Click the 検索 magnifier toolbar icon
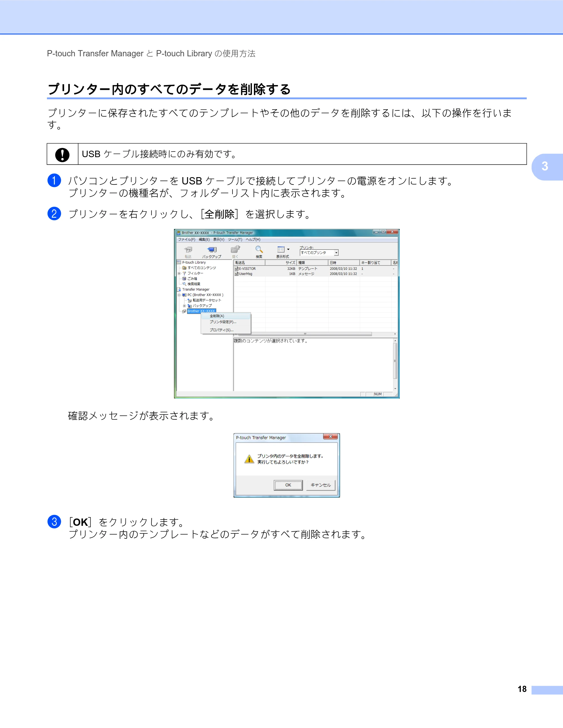 point(259,249)
